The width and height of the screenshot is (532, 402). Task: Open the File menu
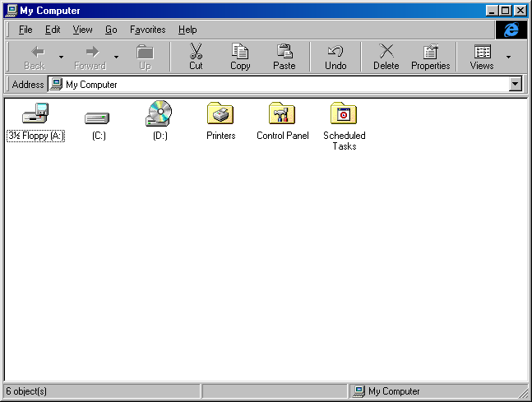(25, 30)
